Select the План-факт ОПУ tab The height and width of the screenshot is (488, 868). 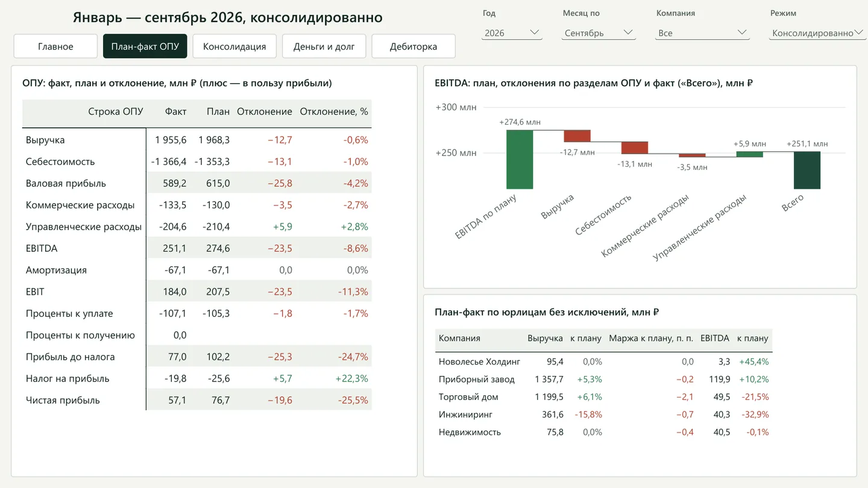pyautogui.click(x=145, y=46)
